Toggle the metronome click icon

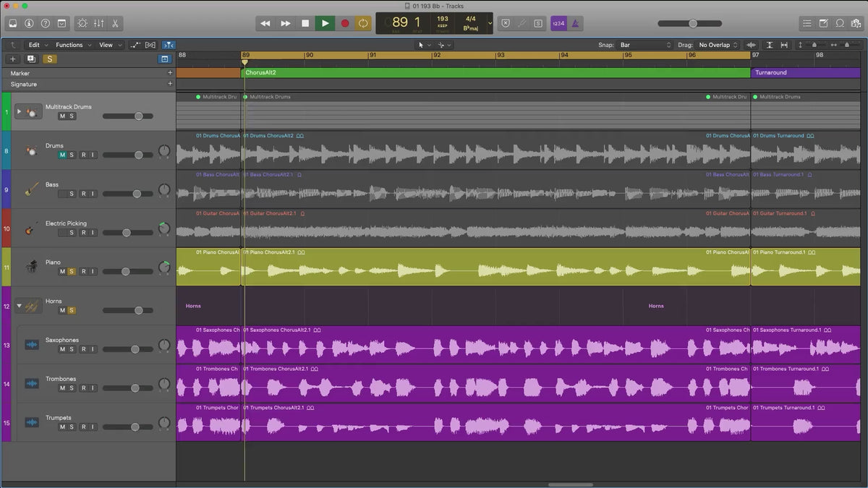(575, 23)
